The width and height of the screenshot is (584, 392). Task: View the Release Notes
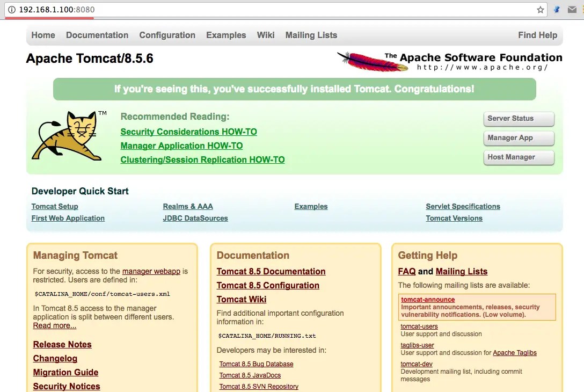[62, 344]
